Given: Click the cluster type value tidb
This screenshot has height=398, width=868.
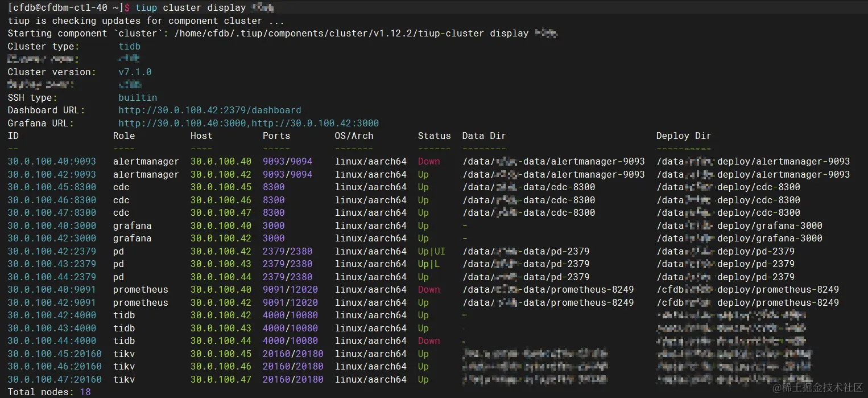Looking at the screenshot, I should (129, 46).
